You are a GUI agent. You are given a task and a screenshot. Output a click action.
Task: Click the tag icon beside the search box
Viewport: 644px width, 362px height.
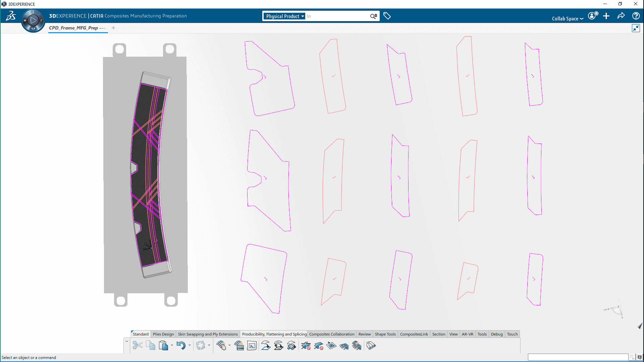pos(387,16)
